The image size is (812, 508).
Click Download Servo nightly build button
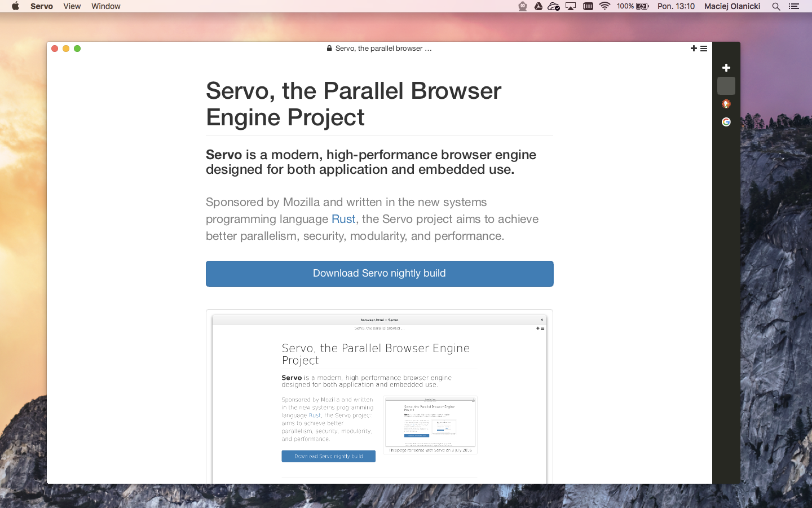[x=379, y=274]
